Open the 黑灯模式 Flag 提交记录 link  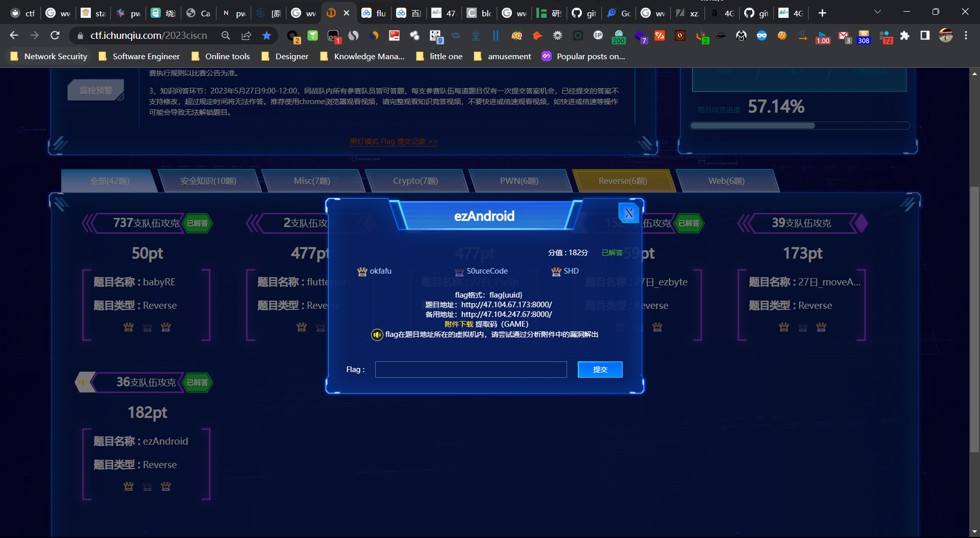click(x=394, y=141)
